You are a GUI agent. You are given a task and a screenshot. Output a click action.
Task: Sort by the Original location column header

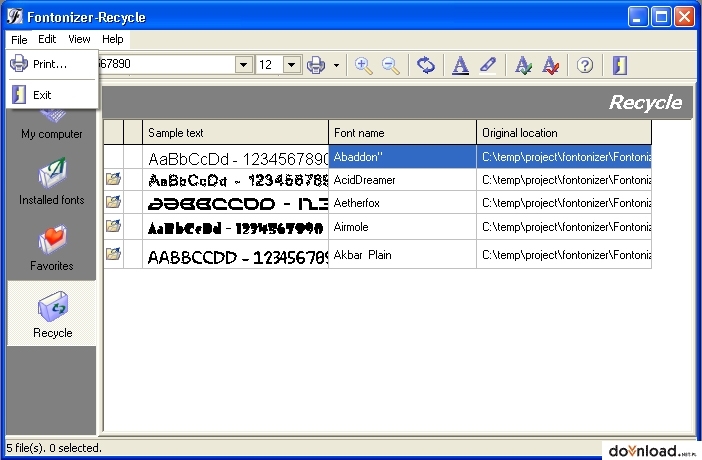coord(564,133)
